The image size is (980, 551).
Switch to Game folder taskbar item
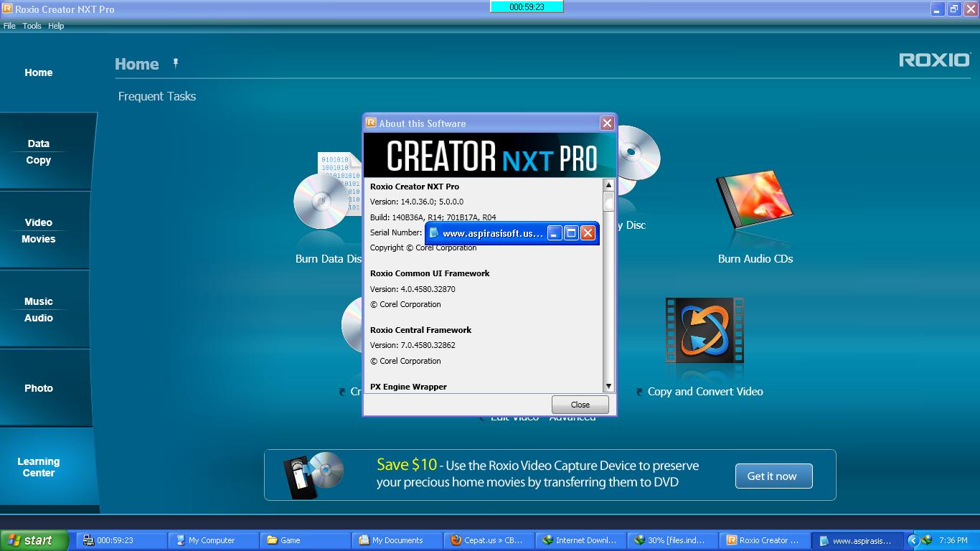pos(305,541)
